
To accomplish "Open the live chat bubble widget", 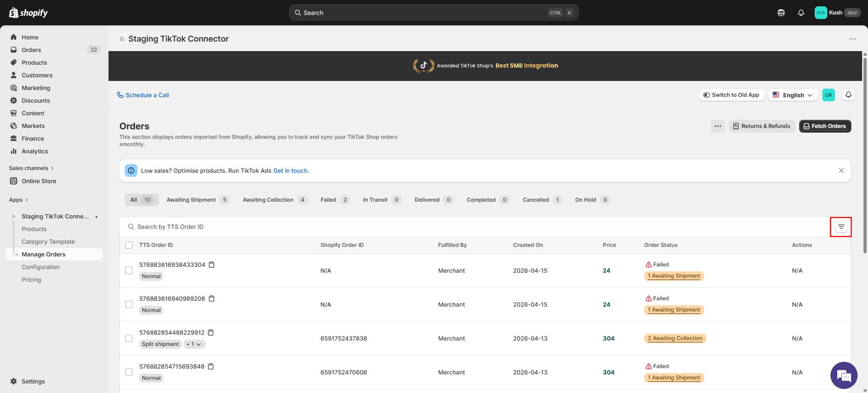I will point(844,375).
